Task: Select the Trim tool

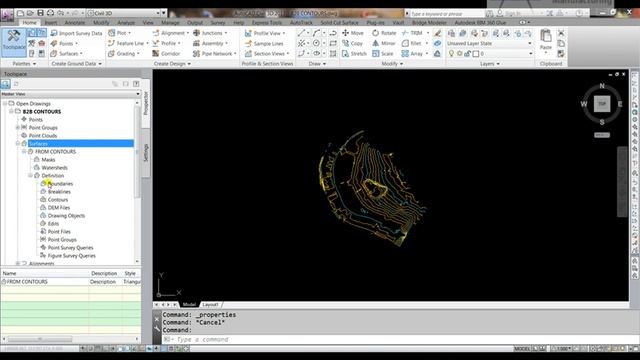Action: click(412, 33)
